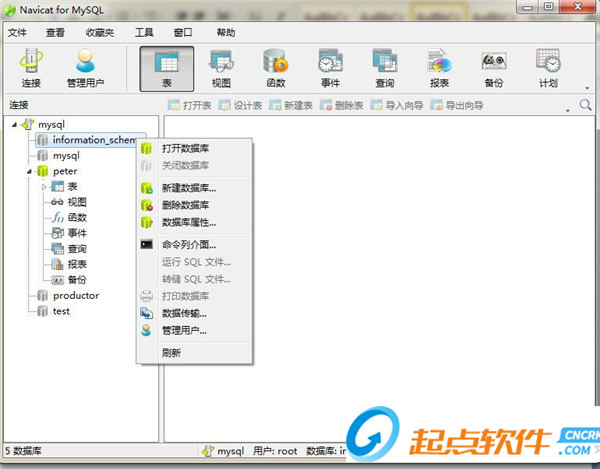This screenshot has width=600, height=469.
Task: Choose 新建数据库... in the context menu
Action: [194, 188]
